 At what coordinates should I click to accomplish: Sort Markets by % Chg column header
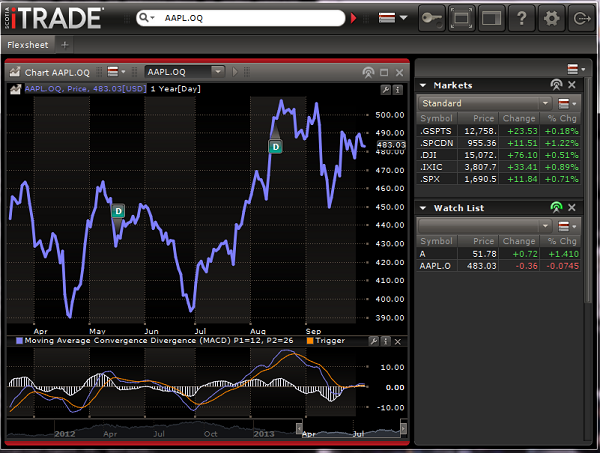[561, 118]
